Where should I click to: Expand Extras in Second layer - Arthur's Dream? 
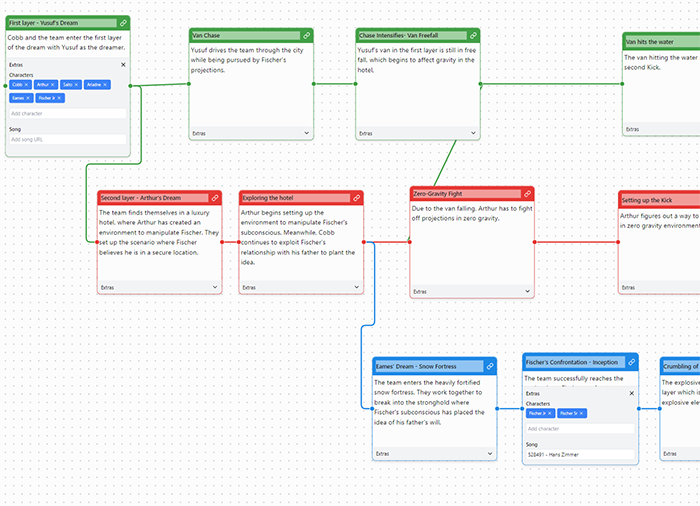pos(214,287)
